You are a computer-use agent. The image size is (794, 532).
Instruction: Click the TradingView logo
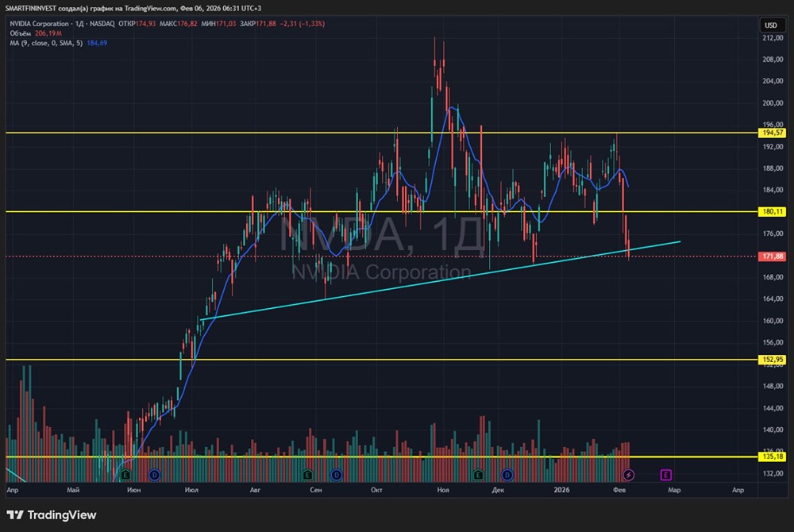[51, 515]
